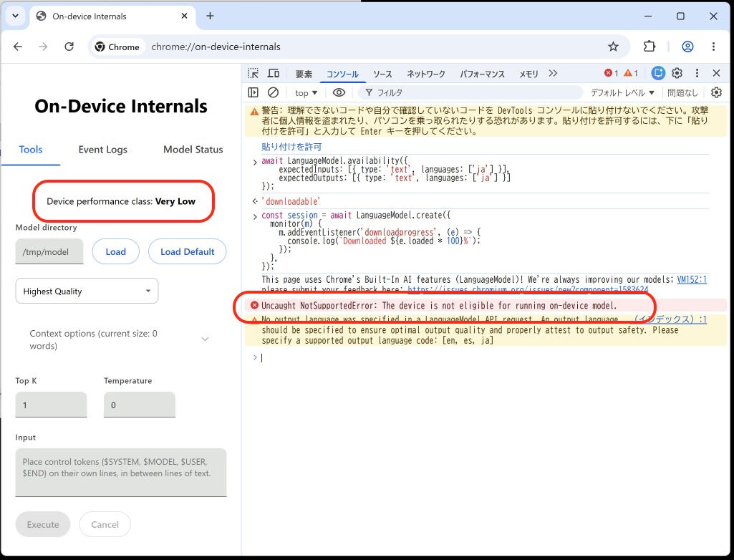Reload the on-device-internals page
The height and width of the screenshot is (560, 734).
(69, 47)
